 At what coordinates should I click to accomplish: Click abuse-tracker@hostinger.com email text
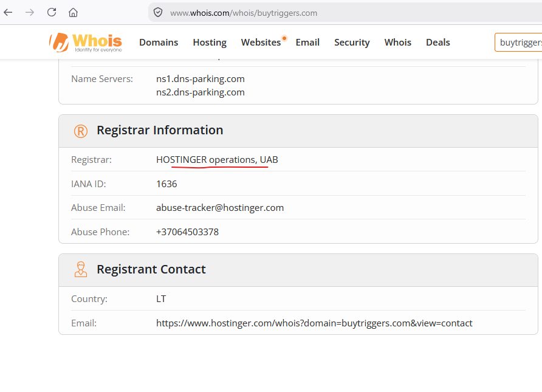pos(220,208)
